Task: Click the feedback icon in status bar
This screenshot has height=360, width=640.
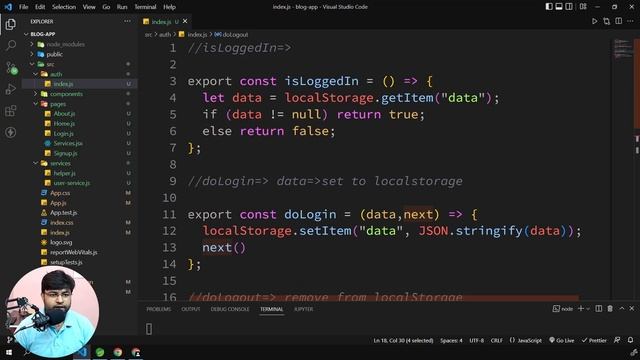Action: [617, 340]
